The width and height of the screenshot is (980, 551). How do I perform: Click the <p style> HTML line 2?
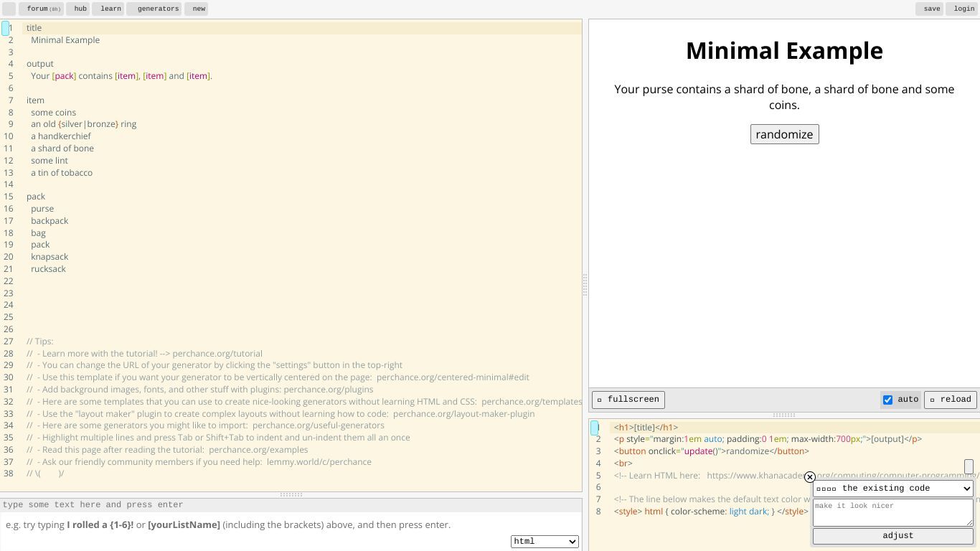coord(768,439)
